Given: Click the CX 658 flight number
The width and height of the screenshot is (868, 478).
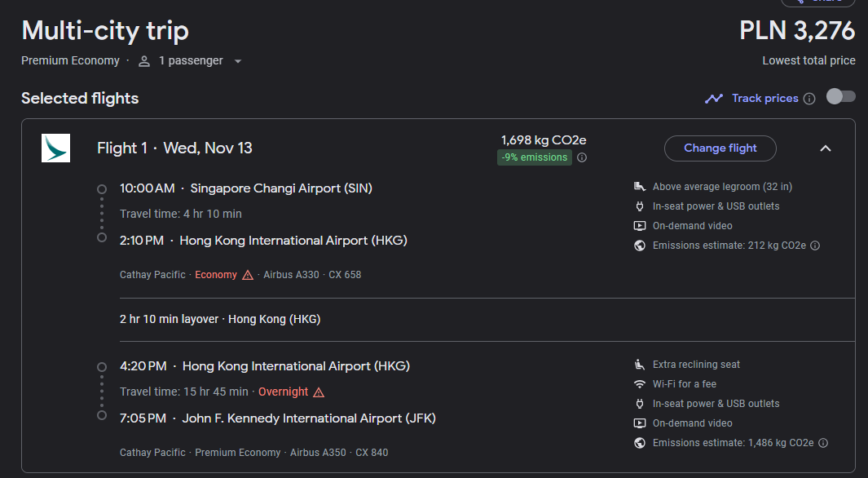Looking at the screenshot, I should coord(345,275).
